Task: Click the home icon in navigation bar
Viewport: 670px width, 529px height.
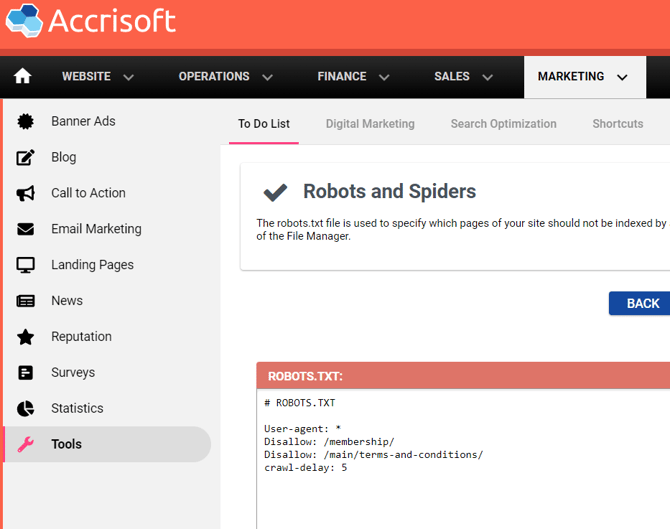Action: pyautogui.click(x=22, y=77)
